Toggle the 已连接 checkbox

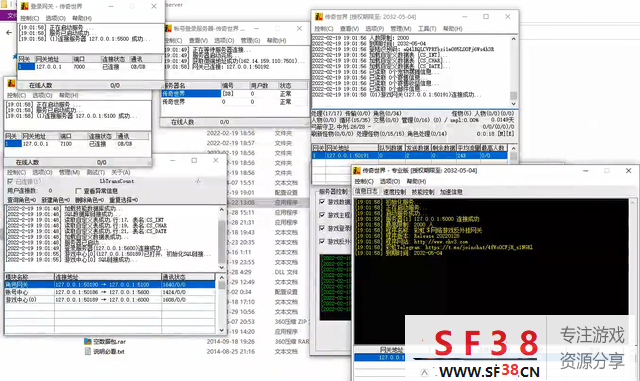pyautogui.click(x=10, y=181)
